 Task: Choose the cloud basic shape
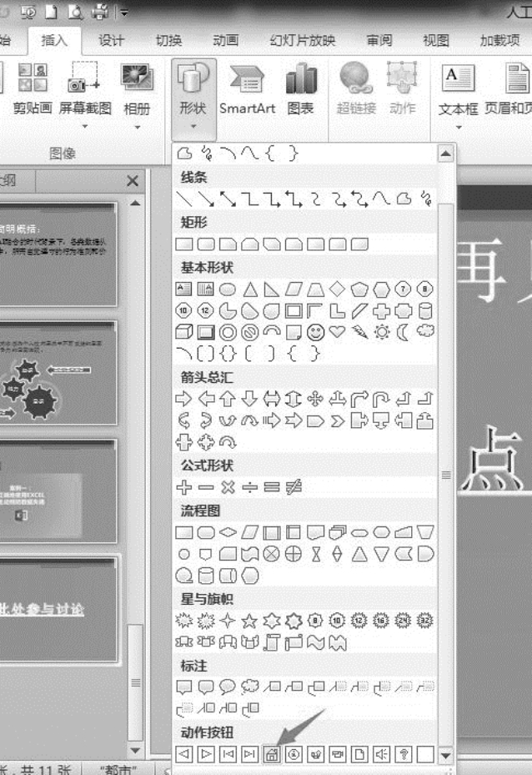click(425, 331)
